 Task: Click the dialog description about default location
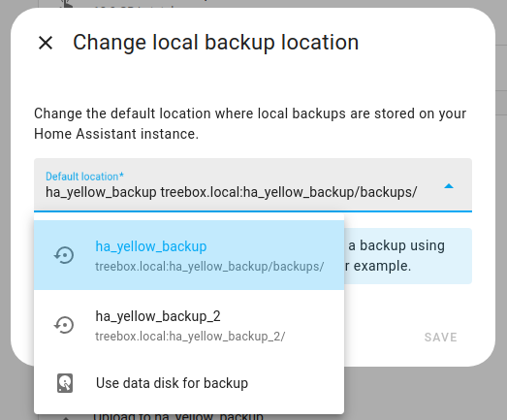click(x=250, y=123)
